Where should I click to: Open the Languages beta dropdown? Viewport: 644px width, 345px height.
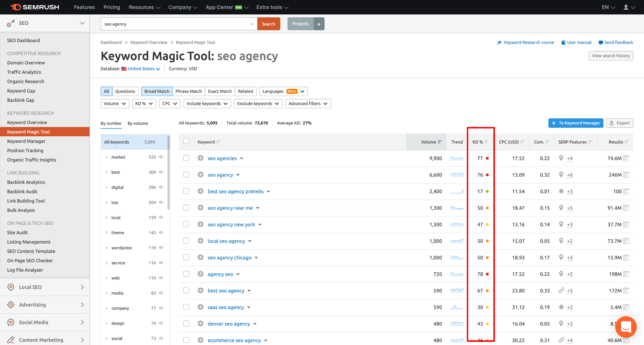pyautogui.click(x=284, y=91)
